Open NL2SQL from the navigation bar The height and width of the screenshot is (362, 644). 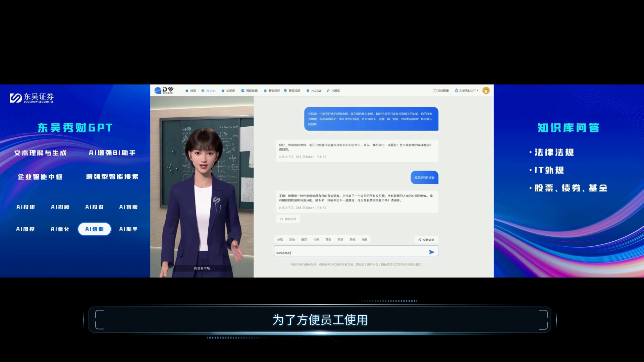[314, 90]
